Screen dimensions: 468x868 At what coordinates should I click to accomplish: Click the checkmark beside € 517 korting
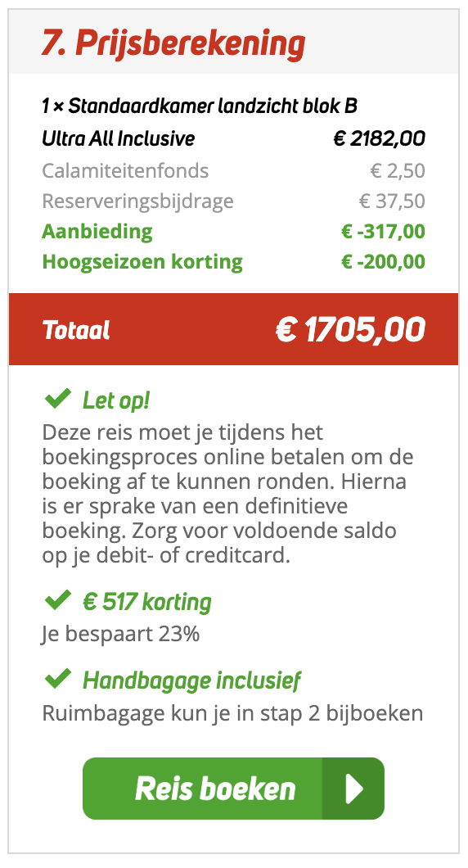click(57, 600)
